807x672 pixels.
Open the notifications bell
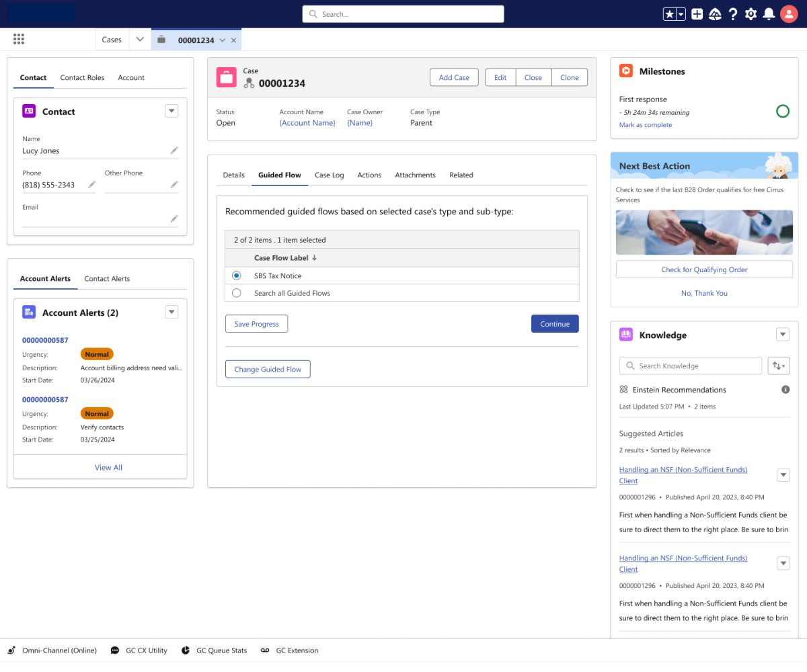[x=769, y=14]
